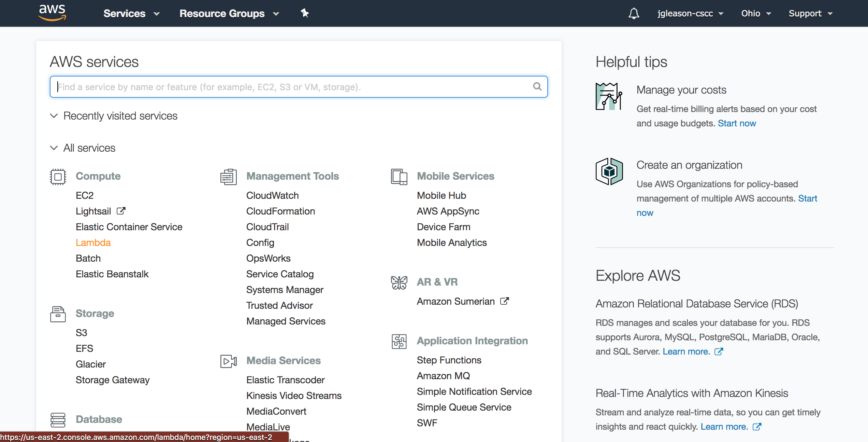This screenshot has width=868, height=442.
Task: Open the Lambda service link
Action: coord(93,243)
